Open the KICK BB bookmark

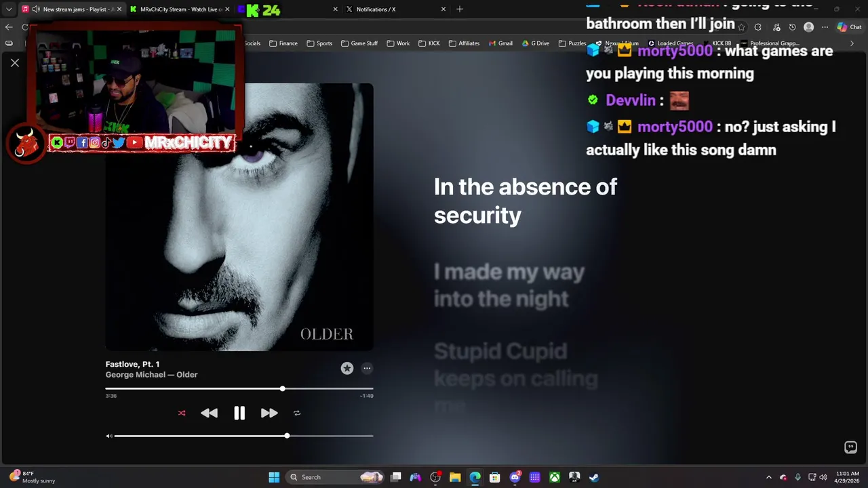click(x=716, y=43)
